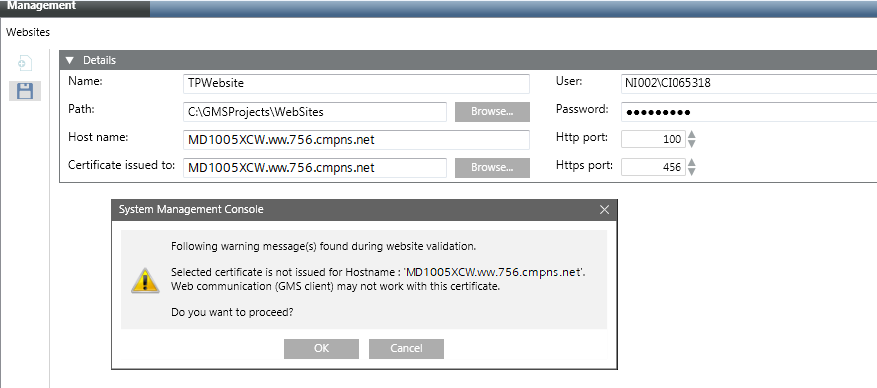
Task: Collapse the Details section triangle
Action: 69,60
